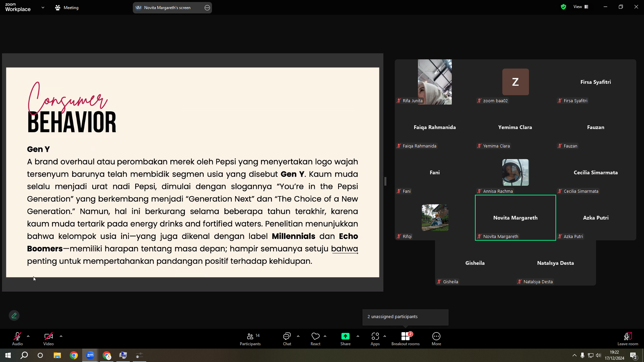Open screen share options ellipsis
Image resolution: width=644 pixels, height=362 pixels.
207,8
